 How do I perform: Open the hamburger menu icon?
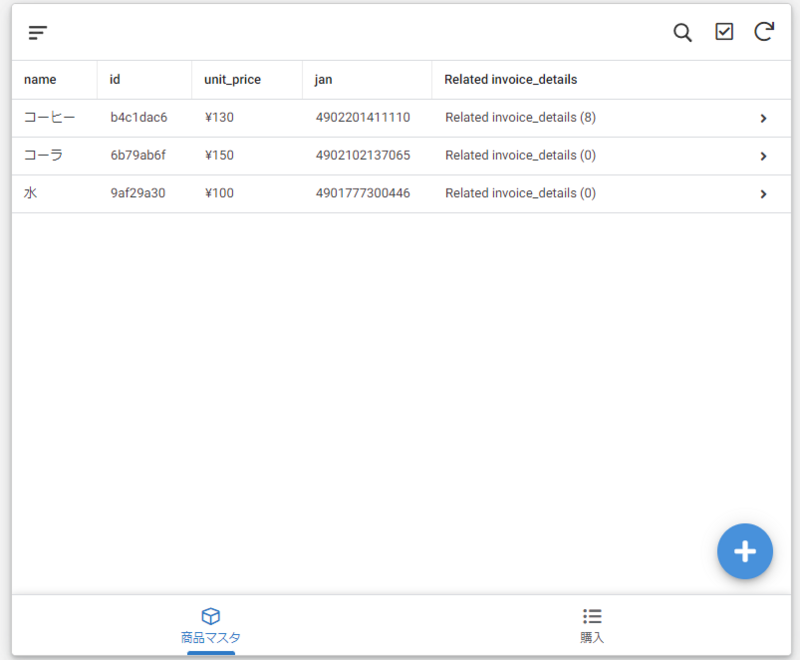38,33
